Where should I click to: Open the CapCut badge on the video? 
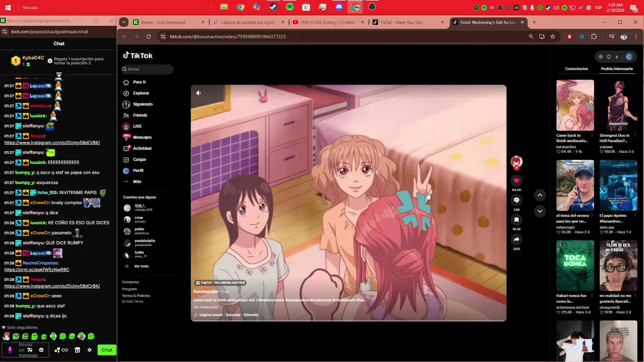tap(220, 283)
